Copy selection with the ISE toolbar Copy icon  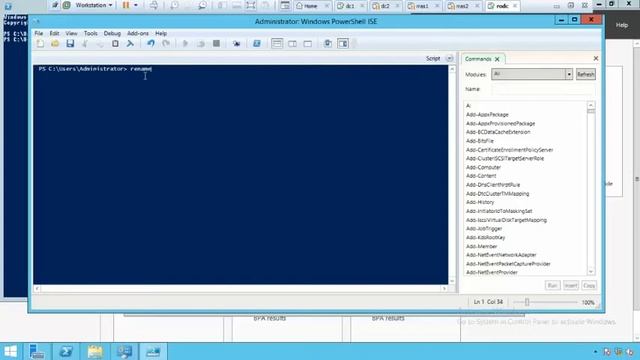(x=100, y=44)
